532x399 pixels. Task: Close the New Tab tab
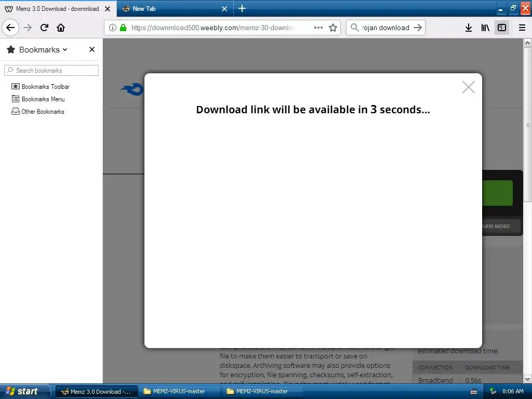(x=224, y=9)
